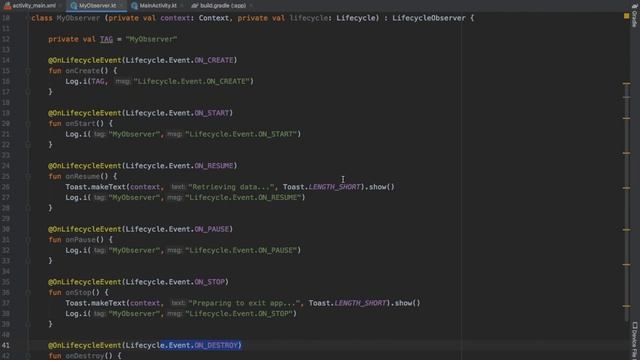Open the Gradle tool window
Screen dimensions: 640x360
(634, 16)
